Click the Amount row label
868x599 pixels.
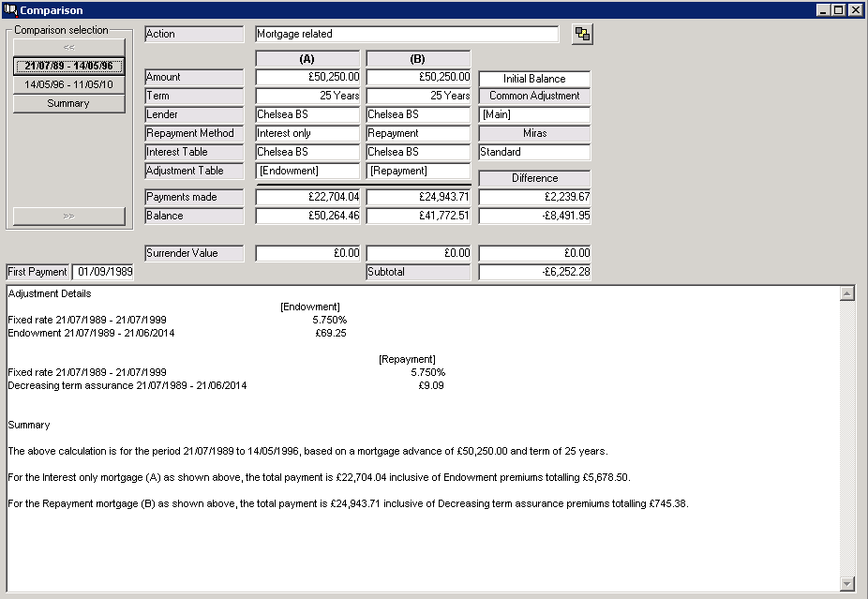(194, 77)
